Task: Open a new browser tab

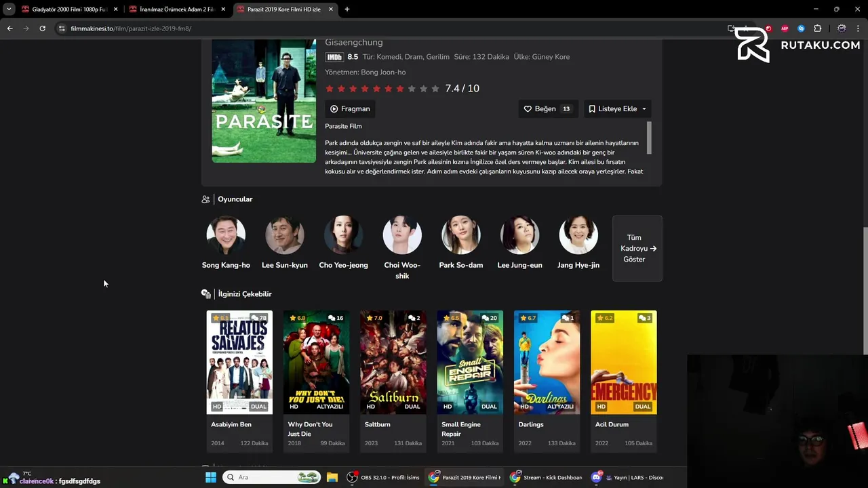Action: tap(347, 9)
